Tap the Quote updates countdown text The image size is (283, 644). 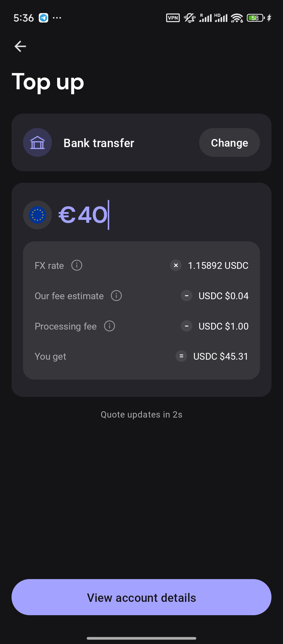tap(141, 415)
